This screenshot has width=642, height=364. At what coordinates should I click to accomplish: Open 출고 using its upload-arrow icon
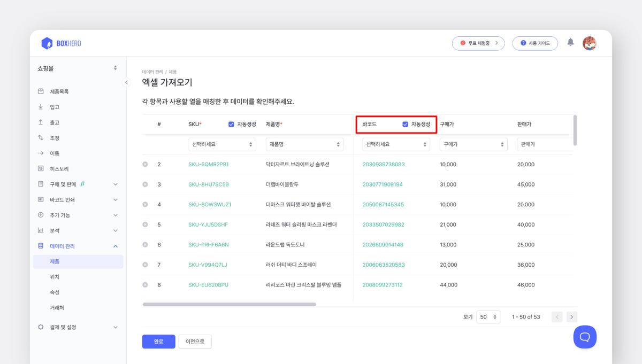[x=42, y=122]
